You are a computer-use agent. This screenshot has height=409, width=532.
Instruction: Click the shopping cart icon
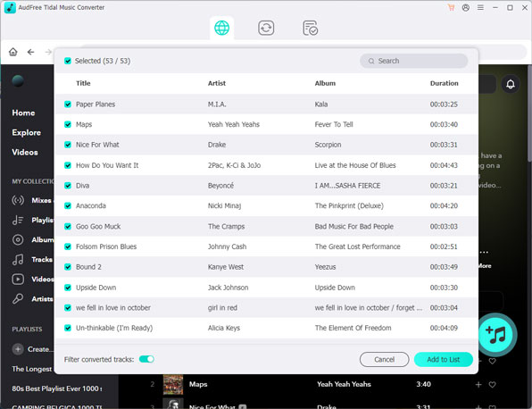click(451, 7)
